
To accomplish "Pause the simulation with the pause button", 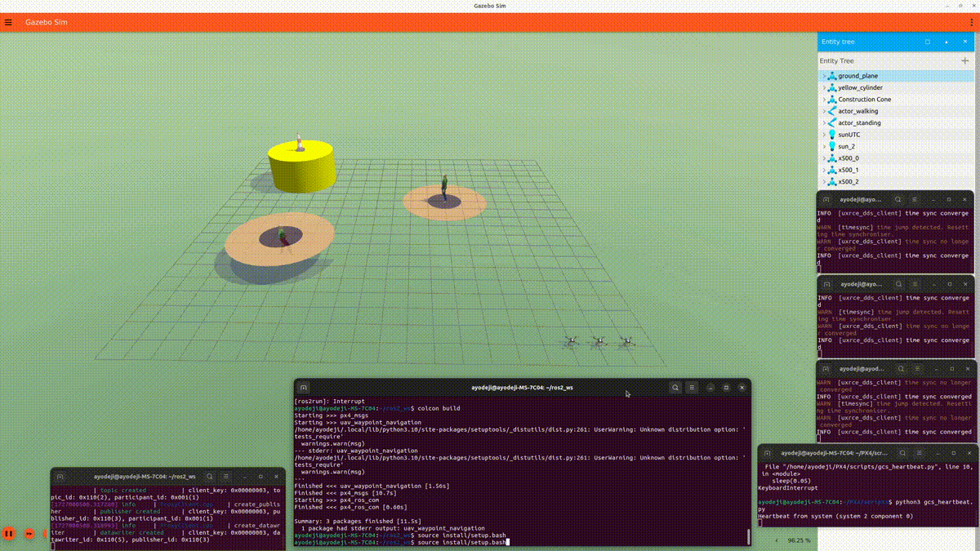I will point(9,534).
